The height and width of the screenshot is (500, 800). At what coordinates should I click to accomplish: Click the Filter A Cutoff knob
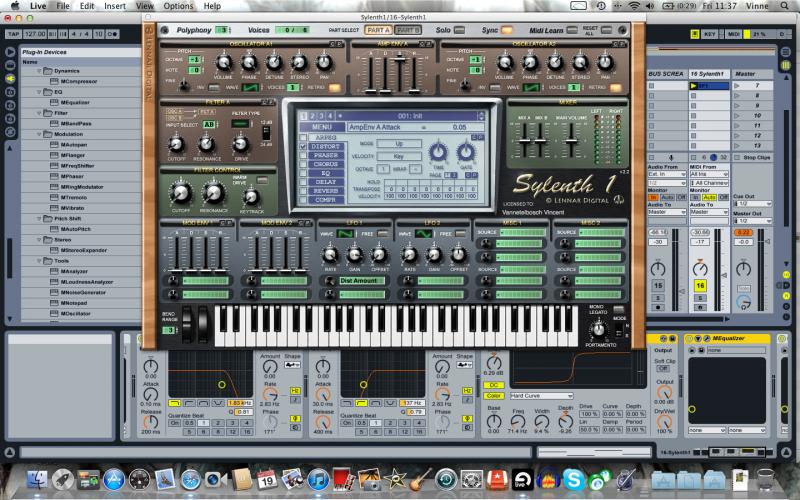(177, 144)
